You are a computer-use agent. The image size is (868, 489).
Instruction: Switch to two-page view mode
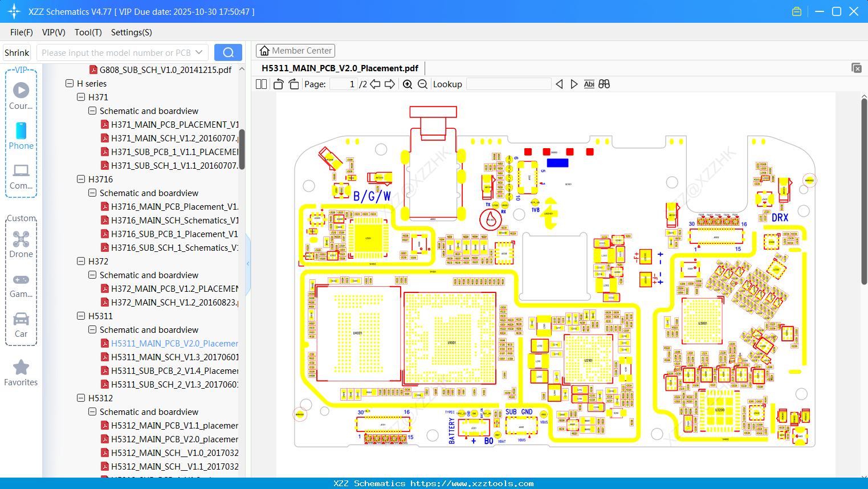pyautogui.click(x=261, y=84)
